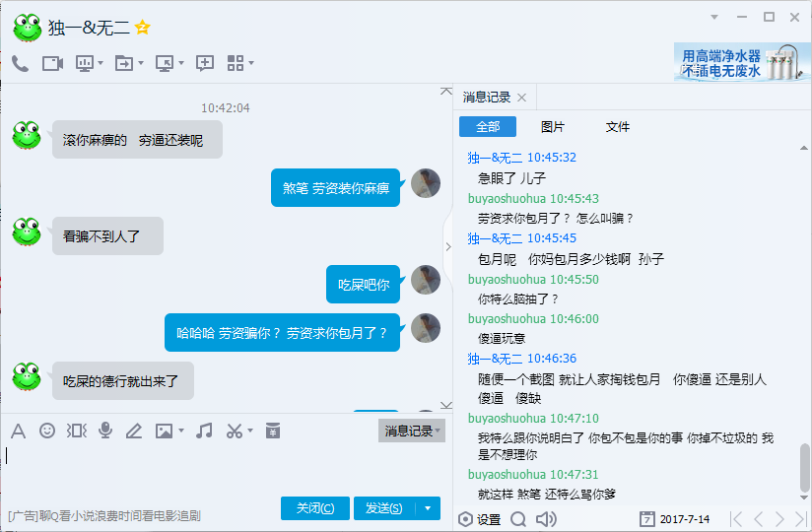Open the water purifier ad banner
Viewport: 812px width, 532px height.
(742, 62)
